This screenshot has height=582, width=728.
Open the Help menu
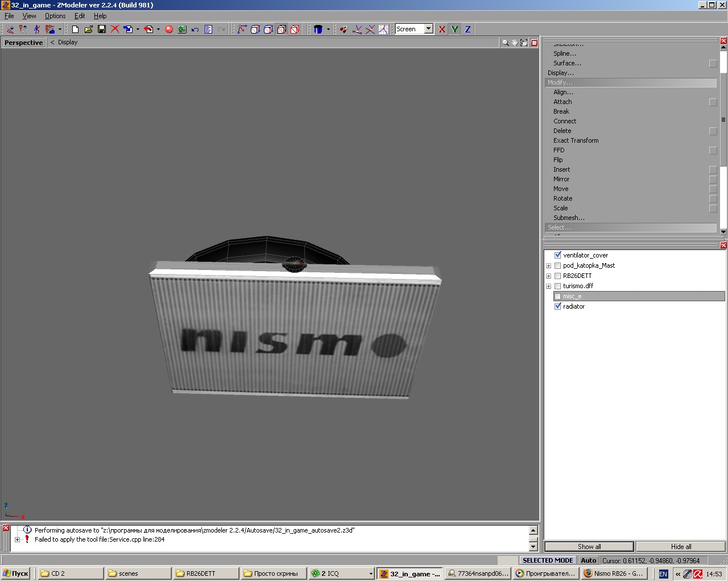point(100,16)
